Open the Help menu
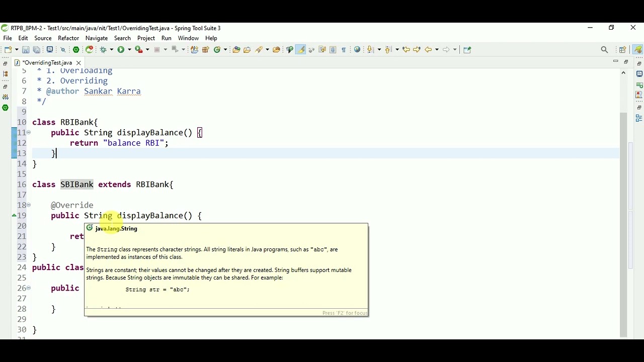This screenshot has height=362, width=644. [211, 38]
